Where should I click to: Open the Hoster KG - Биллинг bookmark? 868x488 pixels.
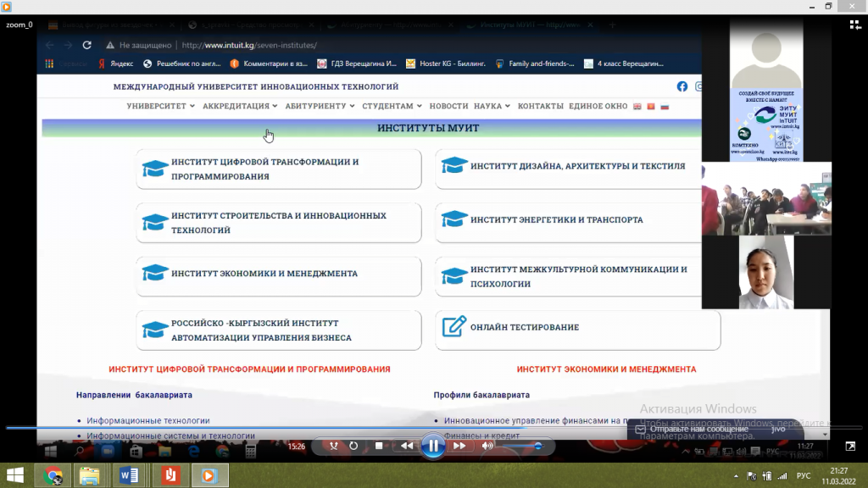446,64
